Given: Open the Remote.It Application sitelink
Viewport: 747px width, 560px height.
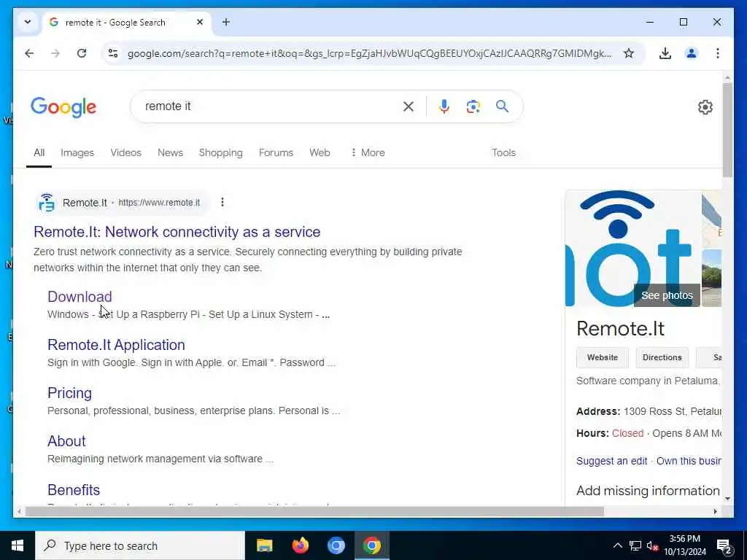Looking at the screenshot, I should point(116,345).
